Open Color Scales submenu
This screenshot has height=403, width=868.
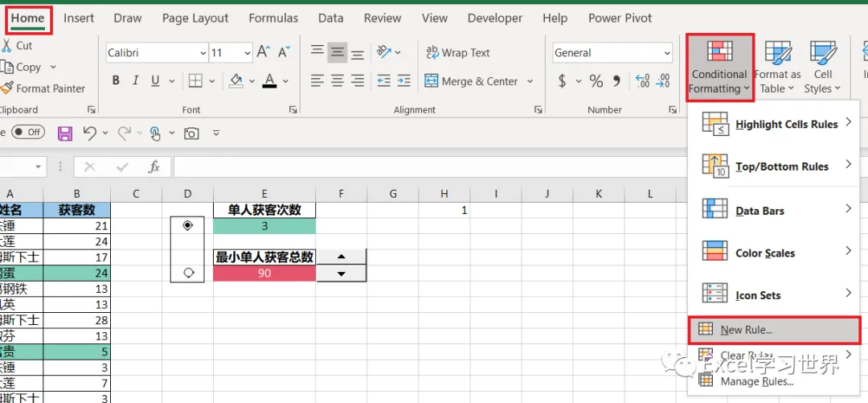(774, 253)
